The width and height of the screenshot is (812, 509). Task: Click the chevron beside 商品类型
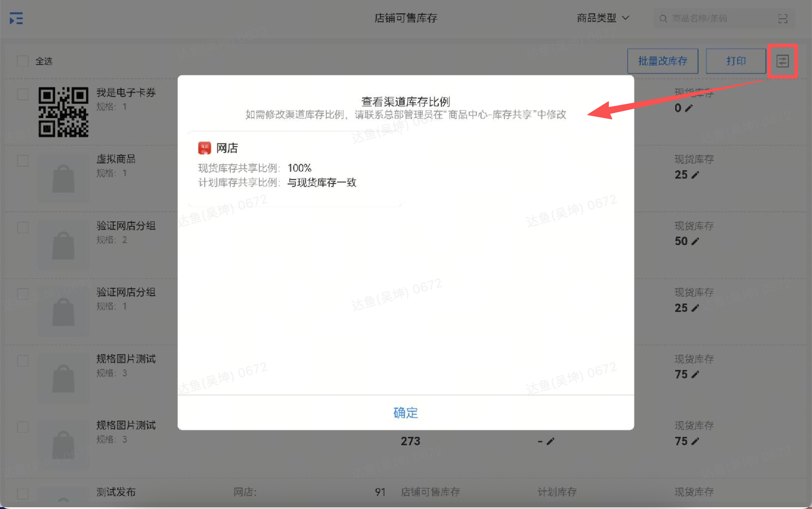[626, 18]
